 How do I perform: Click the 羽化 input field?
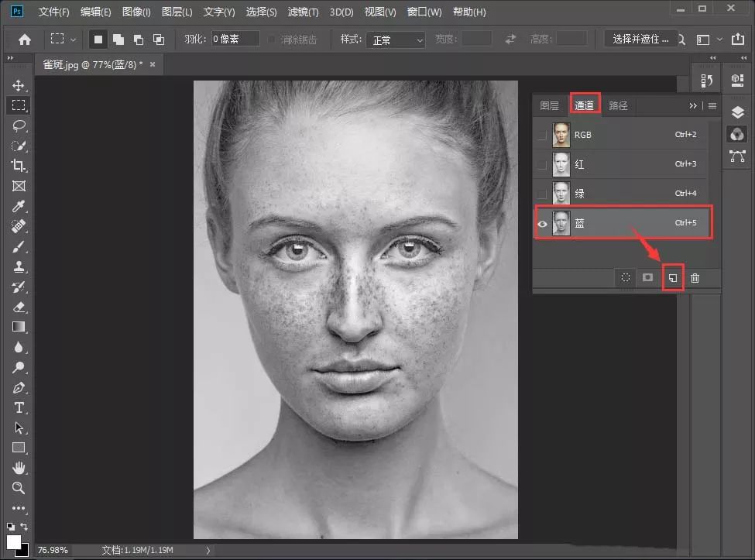[x=235, y=40]
